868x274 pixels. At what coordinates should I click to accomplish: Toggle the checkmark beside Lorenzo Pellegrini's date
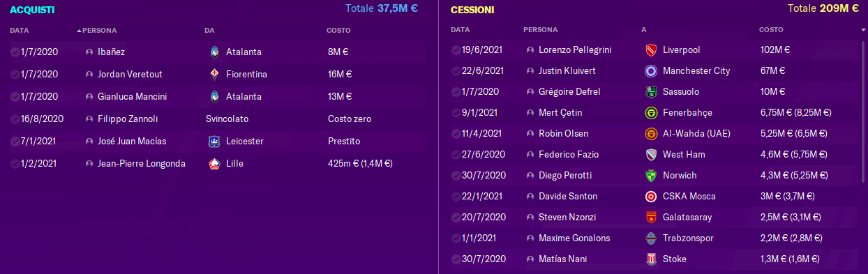click(x=456, y=50)
